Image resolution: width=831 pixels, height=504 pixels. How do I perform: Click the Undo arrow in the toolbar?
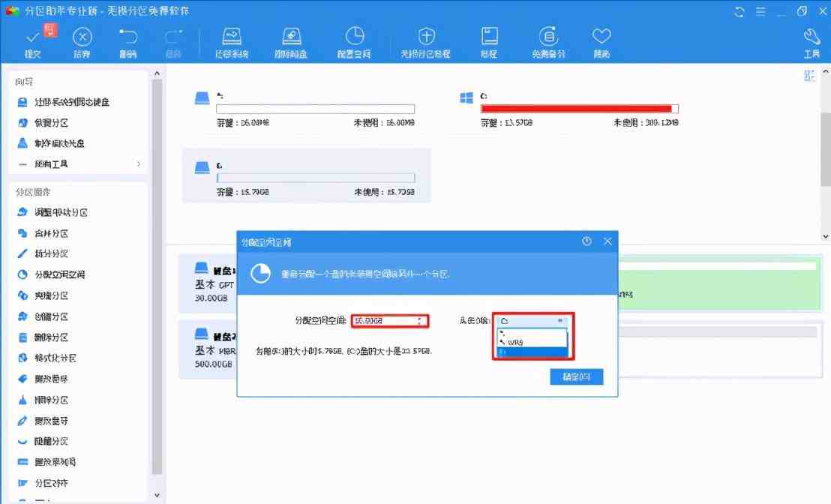tap(128, 37)
